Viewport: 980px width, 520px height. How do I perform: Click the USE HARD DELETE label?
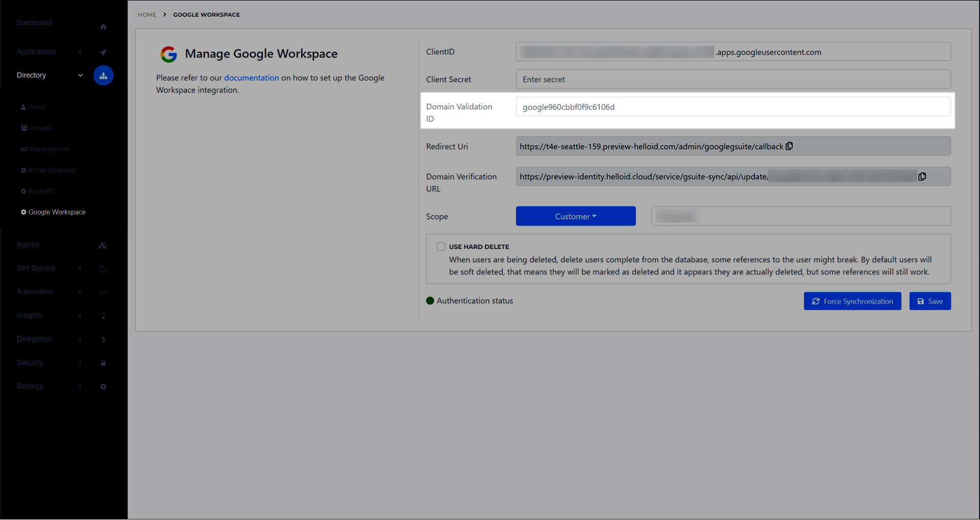[479, 247]
